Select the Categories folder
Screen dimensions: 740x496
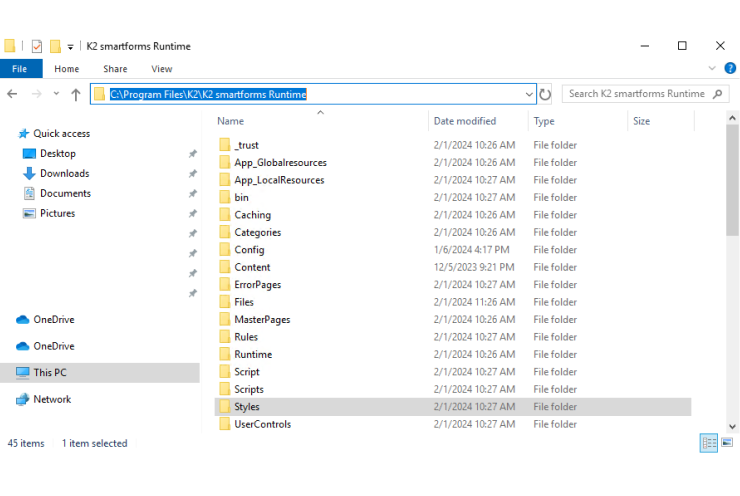tap(258, 232)
